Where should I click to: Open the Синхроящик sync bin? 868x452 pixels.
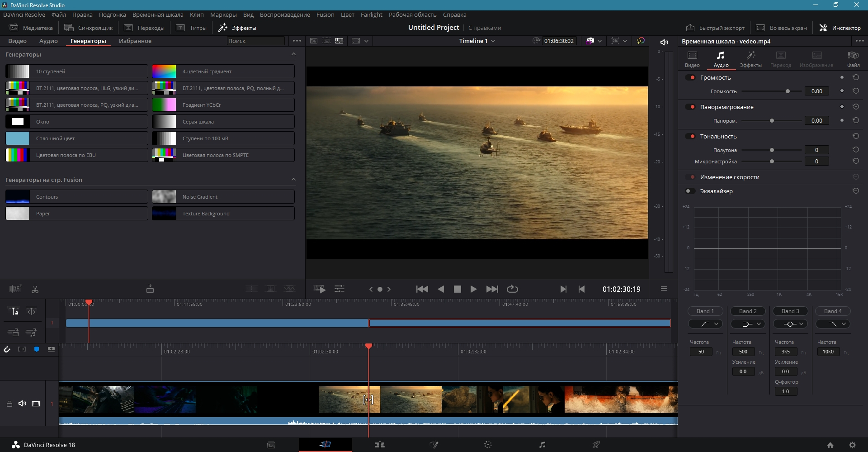click(88, 28)
